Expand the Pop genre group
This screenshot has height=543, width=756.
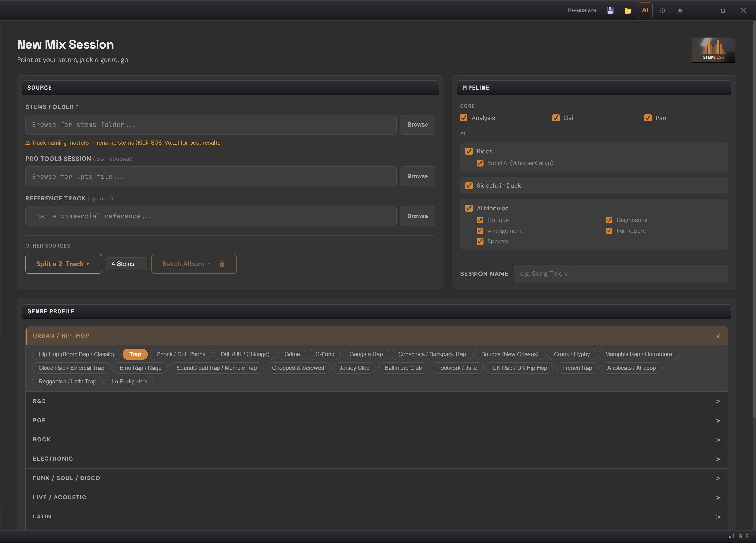pos(377,420)
